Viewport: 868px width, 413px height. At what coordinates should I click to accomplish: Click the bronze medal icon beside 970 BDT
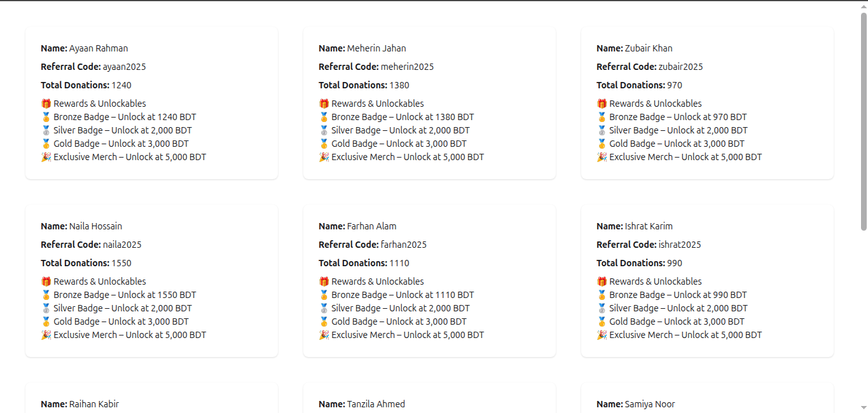pyautogui.click(x=602, y=117)
